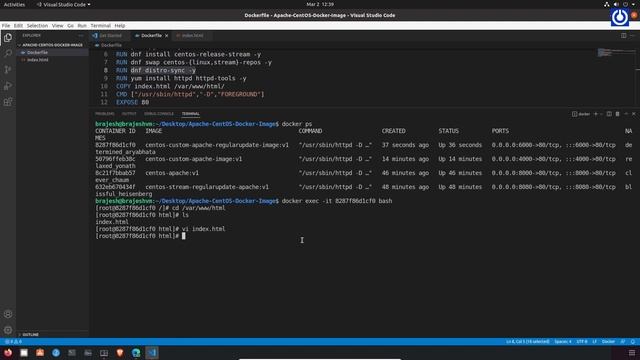Open the Brave browser dock icon

coord(120,353)
